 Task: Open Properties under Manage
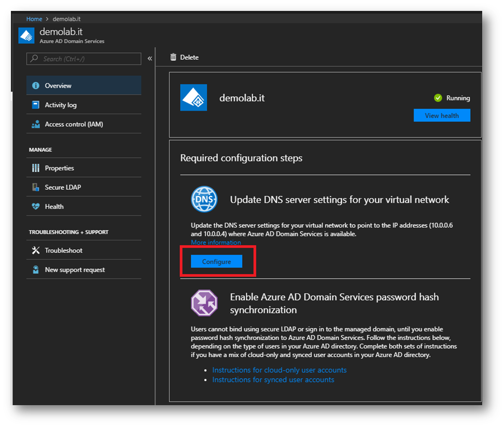84,168
